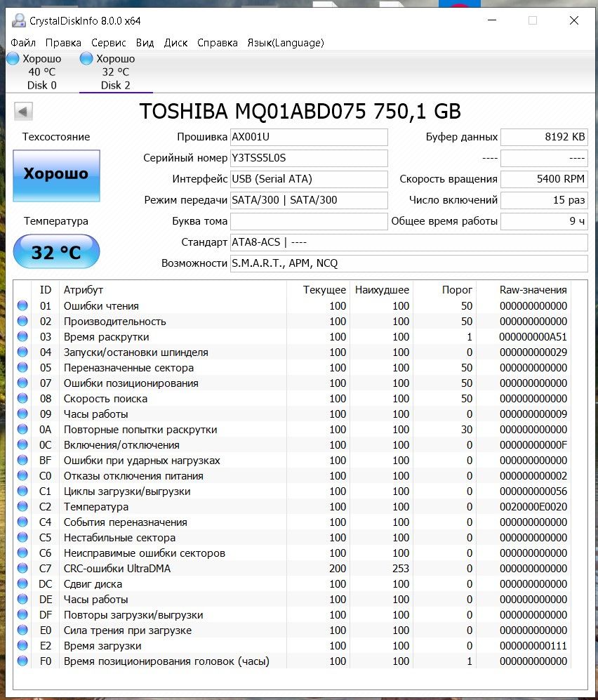Click raw value 0020000E0020 in Температура row

(533, 507)
